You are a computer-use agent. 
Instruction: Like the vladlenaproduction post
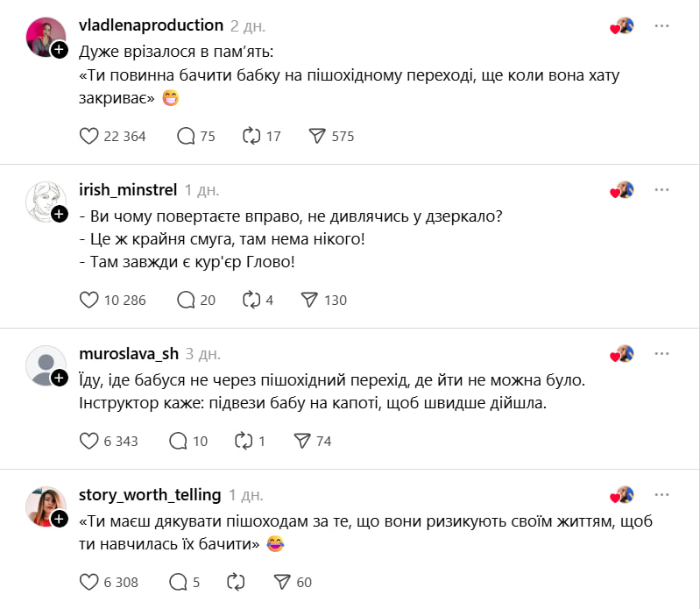(88, 136)
